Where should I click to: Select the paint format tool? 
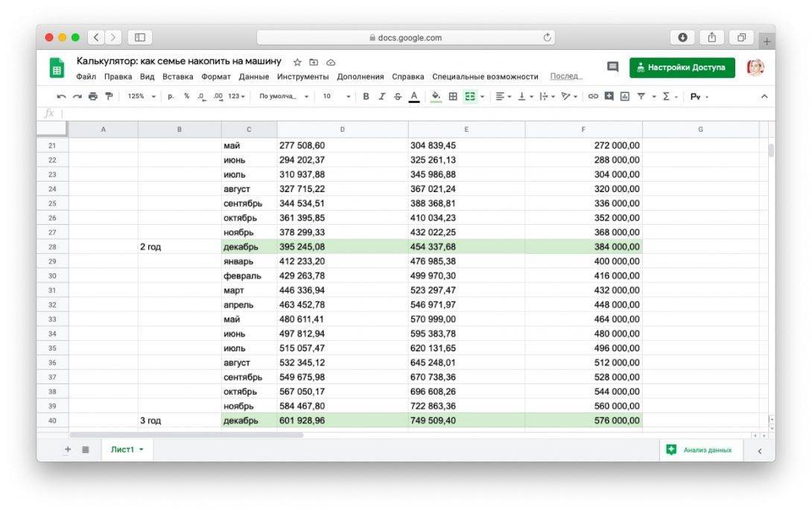(109, 96)
